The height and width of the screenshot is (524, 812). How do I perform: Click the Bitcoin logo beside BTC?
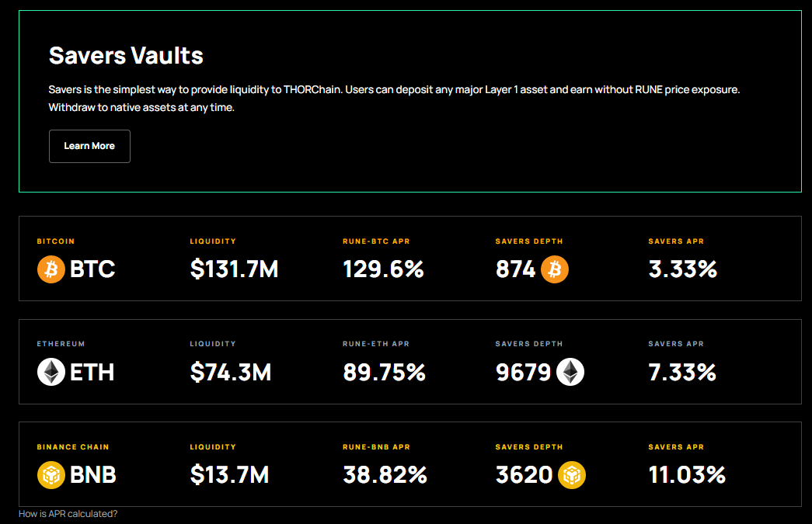[x=51, y=269]
